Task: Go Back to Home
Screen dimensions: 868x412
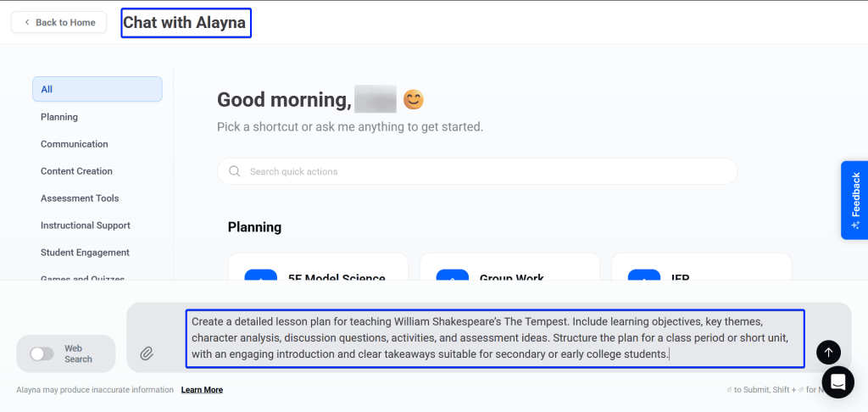Action: pos(58,22)
